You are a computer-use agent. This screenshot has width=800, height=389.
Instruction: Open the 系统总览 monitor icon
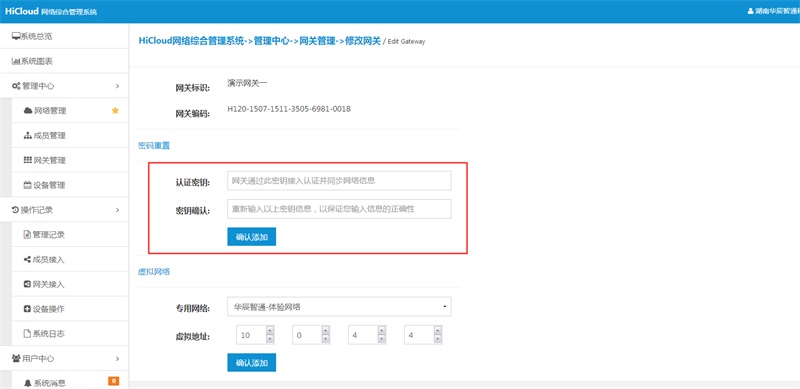click(16, 36)
